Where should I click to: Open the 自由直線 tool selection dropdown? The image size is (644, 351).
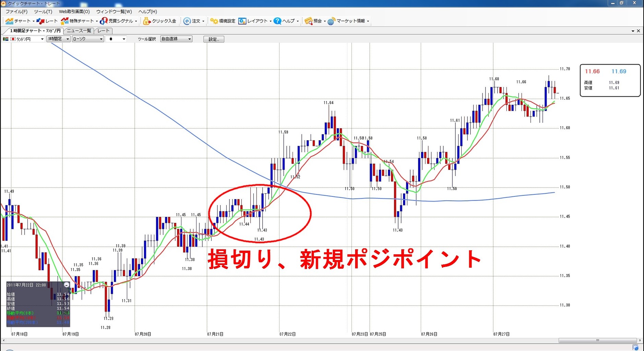(x=176, y=39)
